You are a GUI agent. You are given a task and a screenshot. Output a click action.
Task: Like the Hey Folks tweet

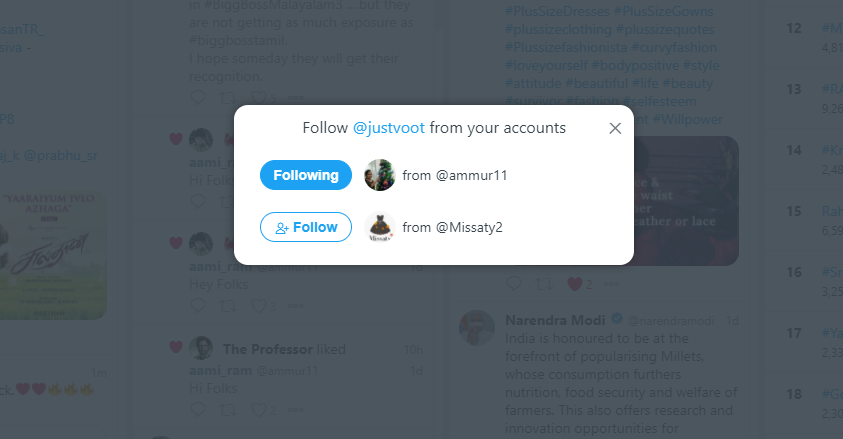259,306
